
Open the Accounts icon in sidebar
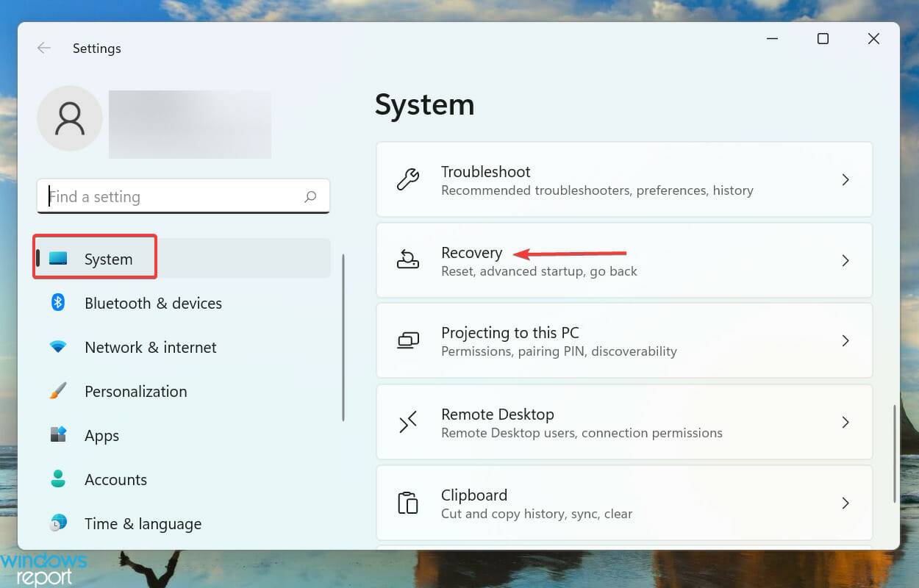pos(57,479)
